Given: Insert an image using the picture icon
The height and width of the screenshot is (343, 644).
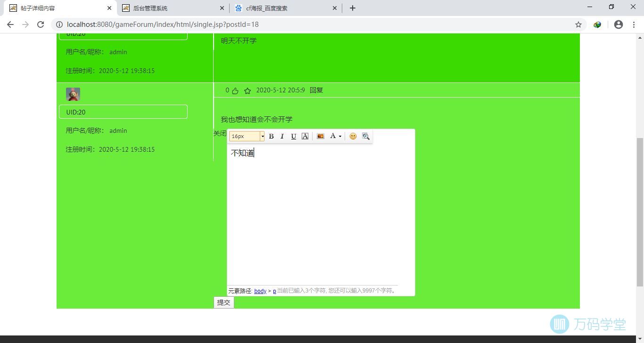Looking at the screenshot, I should point(321,136).
